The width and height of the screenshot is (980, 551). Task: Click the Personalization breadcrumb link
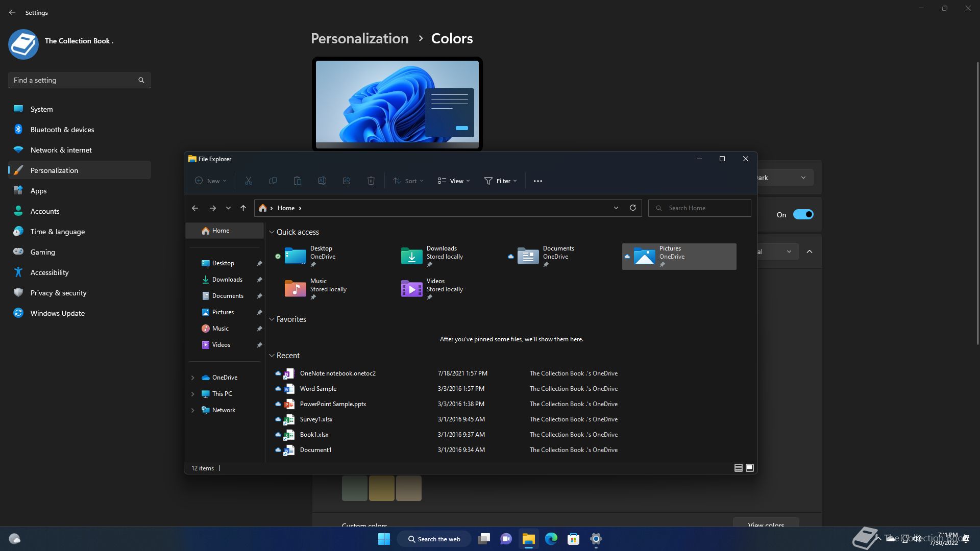point(359,39)
